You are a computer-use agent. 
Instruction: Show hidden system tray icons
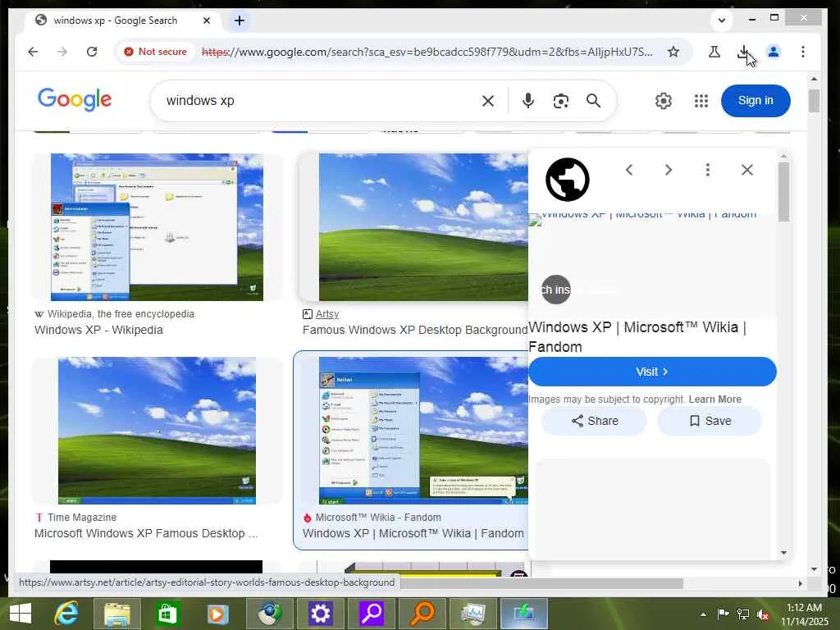coord(703,614)
